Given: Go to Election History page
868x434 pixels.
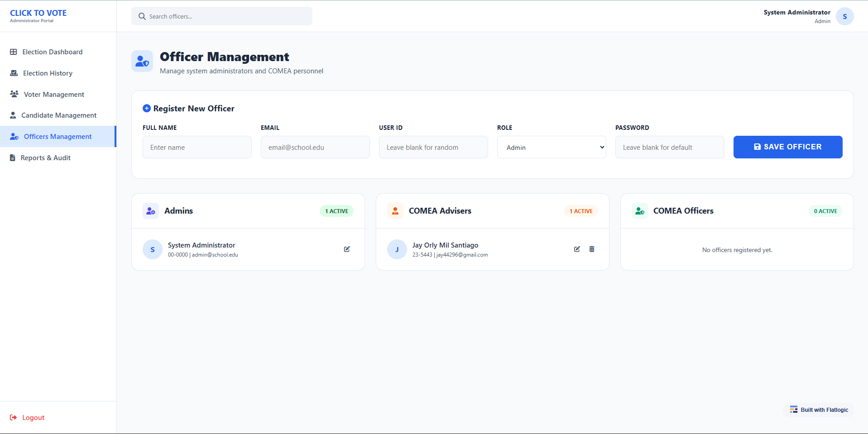Looking at the screenshot, I should 48,73.
